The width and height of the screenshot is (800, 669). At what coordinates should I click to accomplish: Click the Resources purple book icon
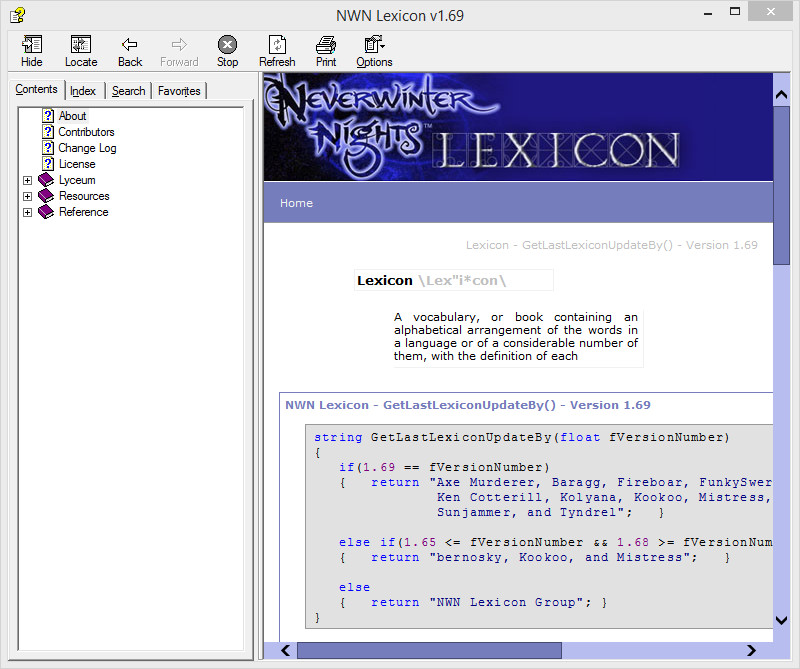pos(46,196)
